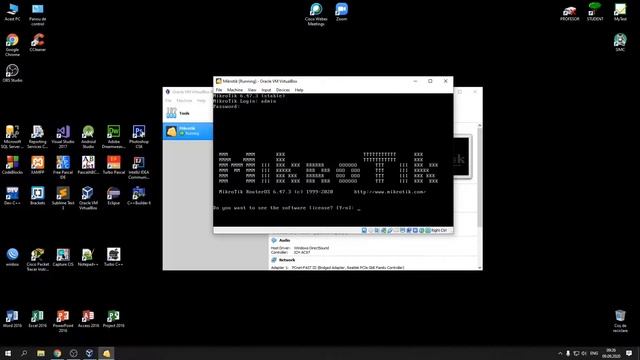Select IntelliJ IDEA desktop shortcut
The image size is (640, 360).
139,167
